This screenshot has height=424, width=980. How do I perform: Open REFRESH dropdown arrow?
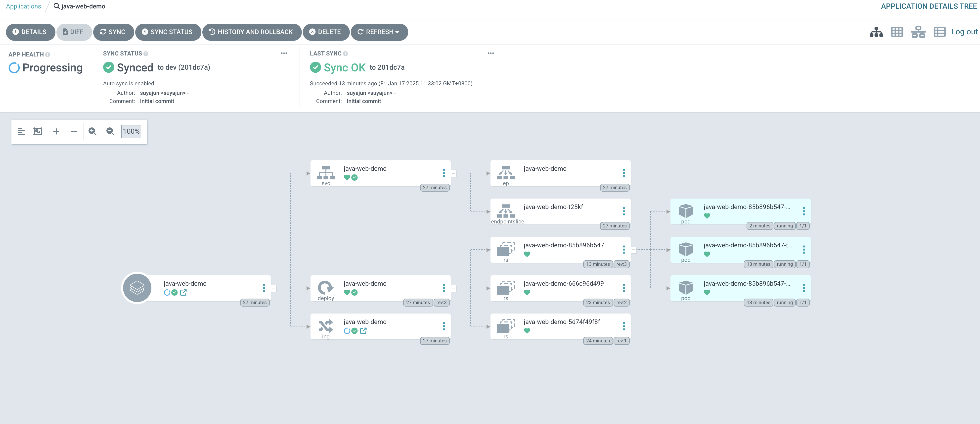tap(398, 32)
